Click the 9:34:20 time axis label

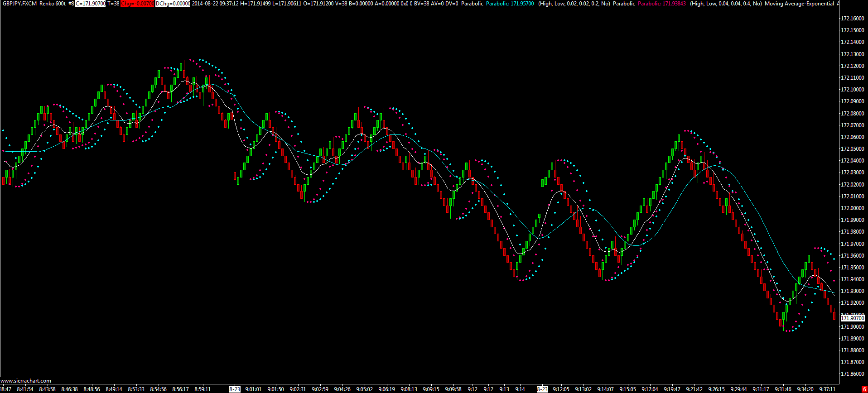pyautogui.click(x=805, y=389)
